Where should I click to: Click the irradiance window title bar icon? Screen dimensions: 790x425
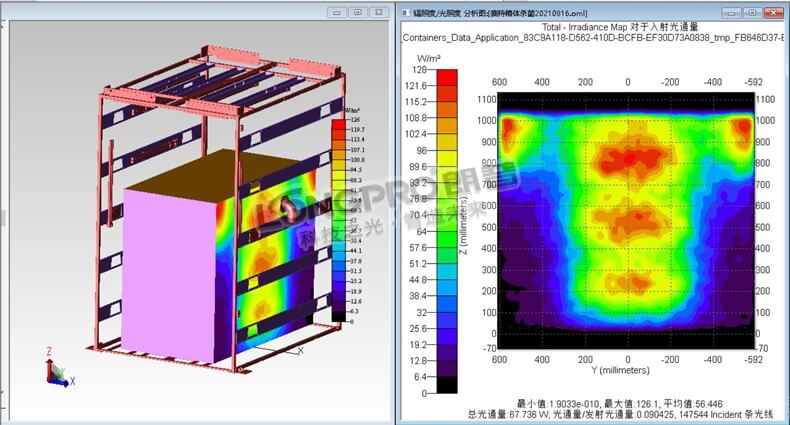(x=405, y=13)
